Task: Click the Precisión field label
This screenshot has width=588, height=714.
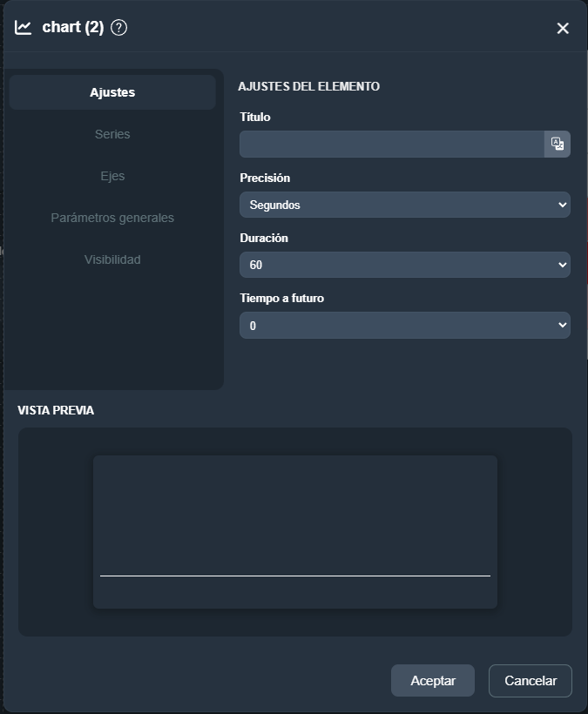Action: (265, 178)
